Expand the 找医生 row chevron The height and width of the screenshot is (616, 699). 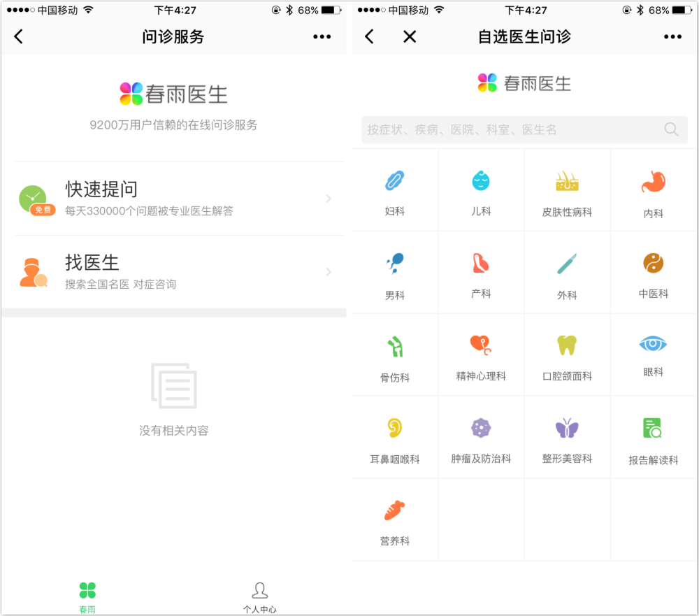coord(329,272)
